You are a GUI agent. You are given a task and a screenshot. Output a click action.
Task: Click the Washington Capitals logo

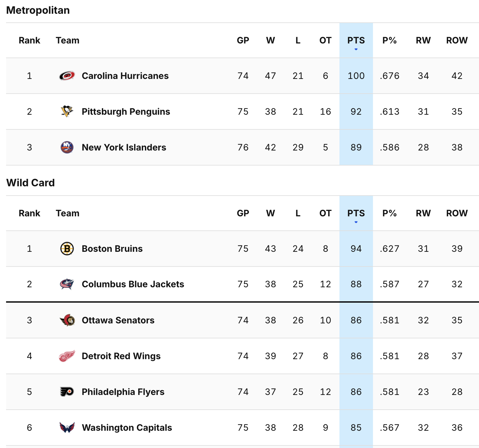67,428
